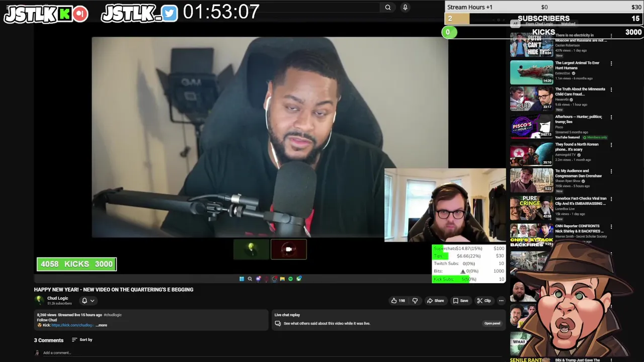Click the voice search microphone icon
Viewport: 644px width, 362px height.
[405, 7]
